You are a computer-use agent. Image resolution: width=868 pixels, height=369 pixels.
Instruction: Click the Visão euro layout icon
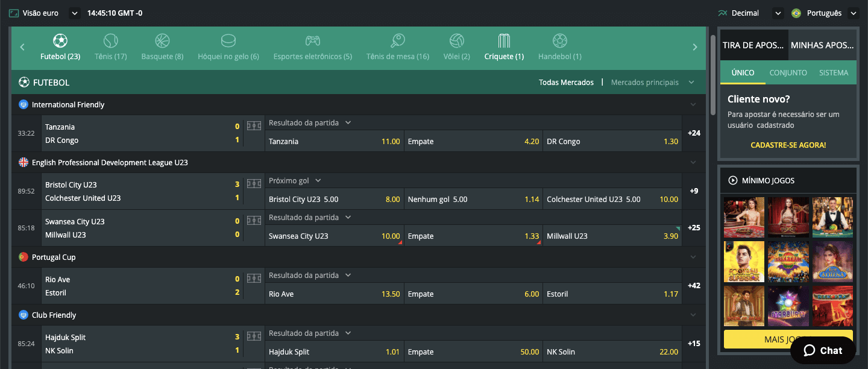(x=14, y=13)
